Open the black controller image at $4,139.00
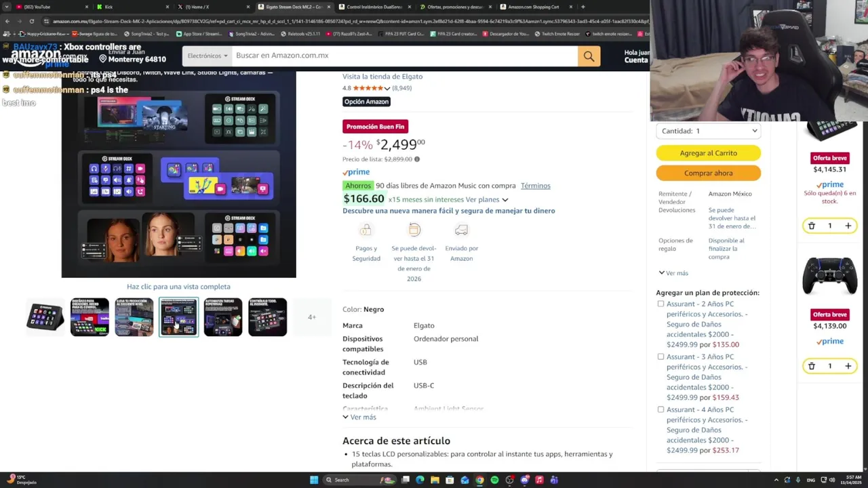The height and width of the screenshot is (488, 868). (830, 276)
